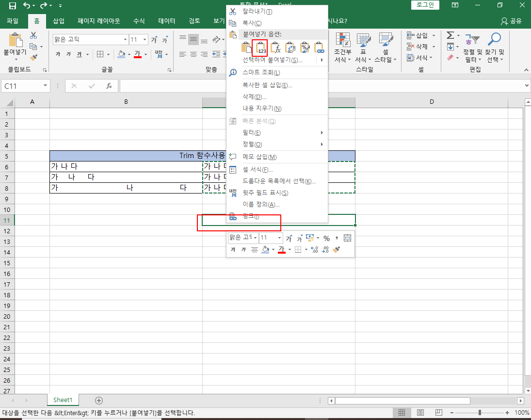Toggle bold in the ribbon font group

(58, 54)
